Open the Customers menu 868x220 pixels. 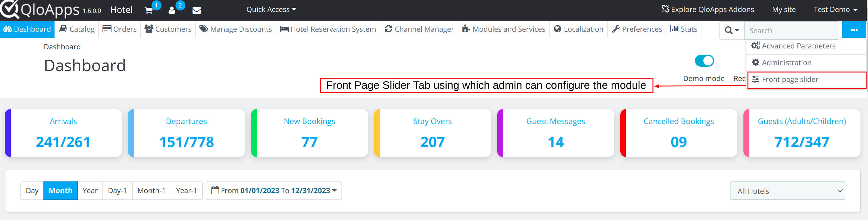pyautogui.click(x=168, y=29)
